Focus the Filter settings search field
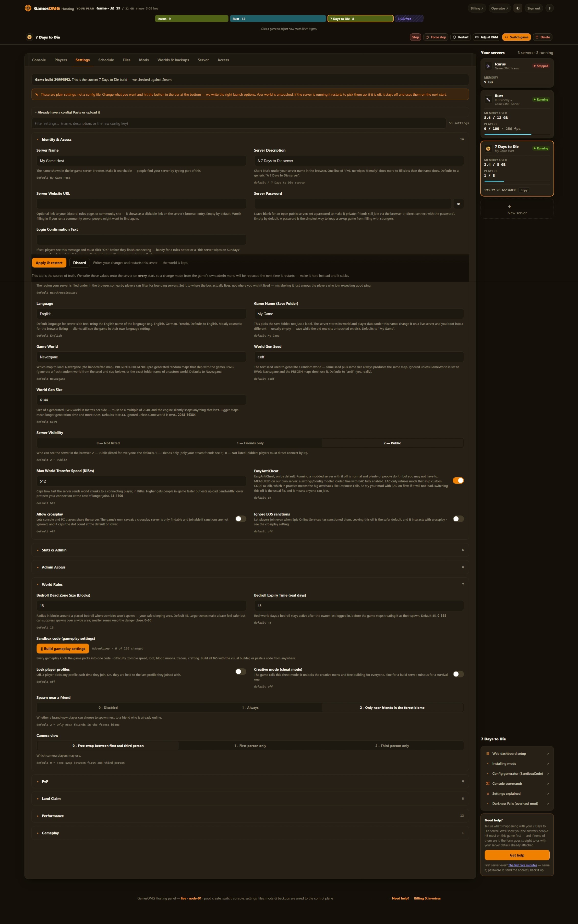 pyautogui.click(x=239, y=123)
